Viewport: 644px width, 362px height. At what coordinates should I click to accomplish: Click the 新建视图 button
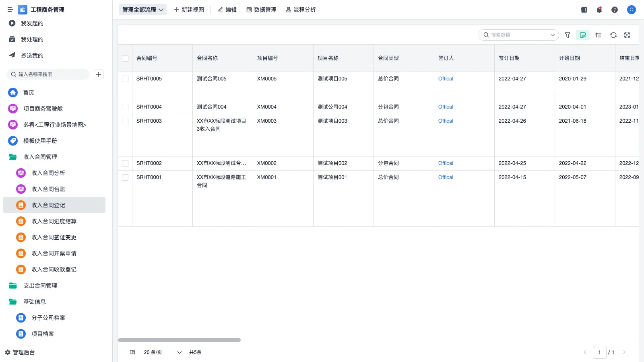[x=189, y=10]
